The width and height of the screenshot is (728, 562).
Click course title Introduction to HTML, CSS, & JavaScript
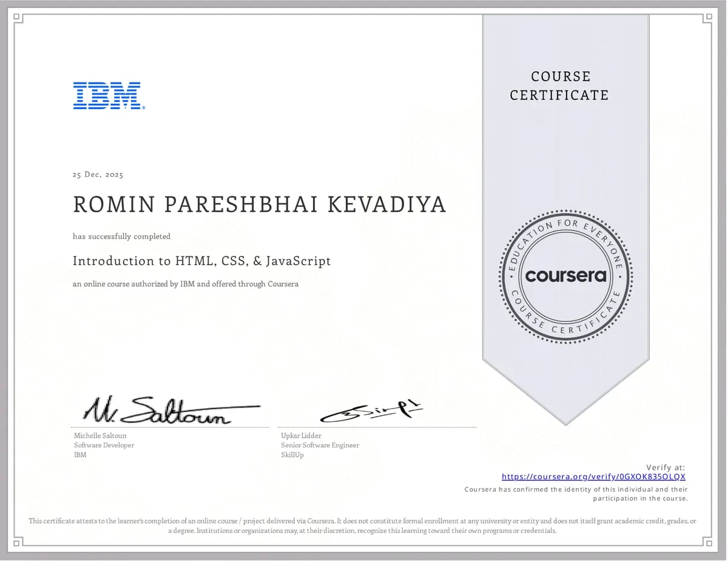click(x=202, y=261)
